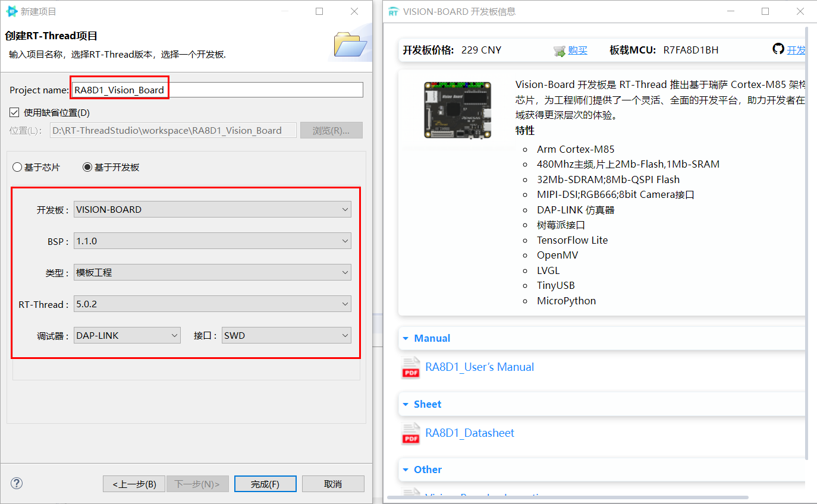
Task: Click the GitHub icon in board info
Action: pos(778,49)
